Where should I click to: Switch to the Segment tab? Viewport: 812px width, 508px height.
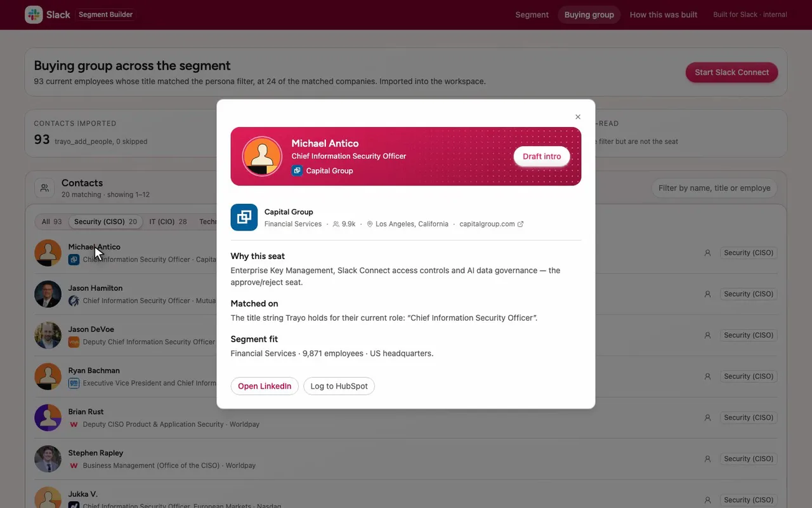532,15
